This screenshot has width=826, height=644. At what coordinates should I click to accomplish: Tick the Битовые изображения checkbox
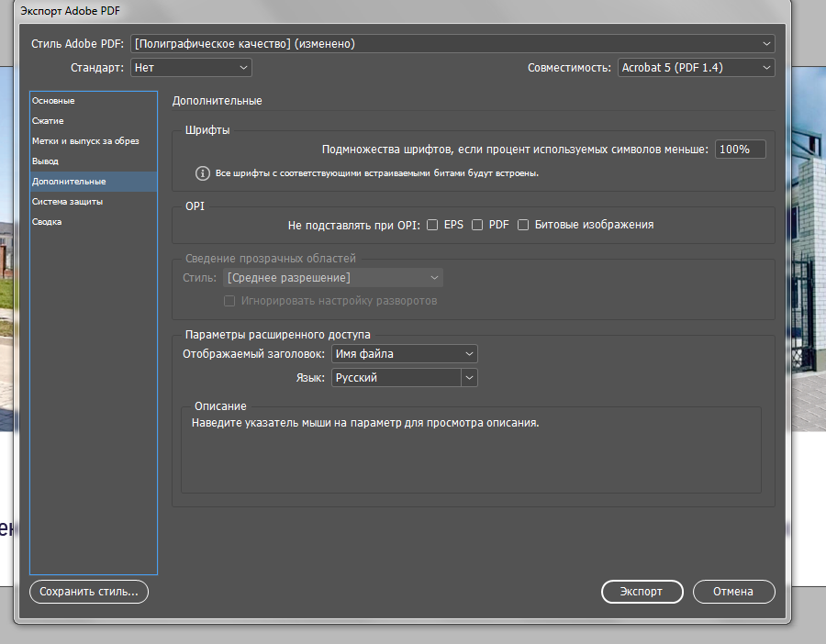point(523,225)
